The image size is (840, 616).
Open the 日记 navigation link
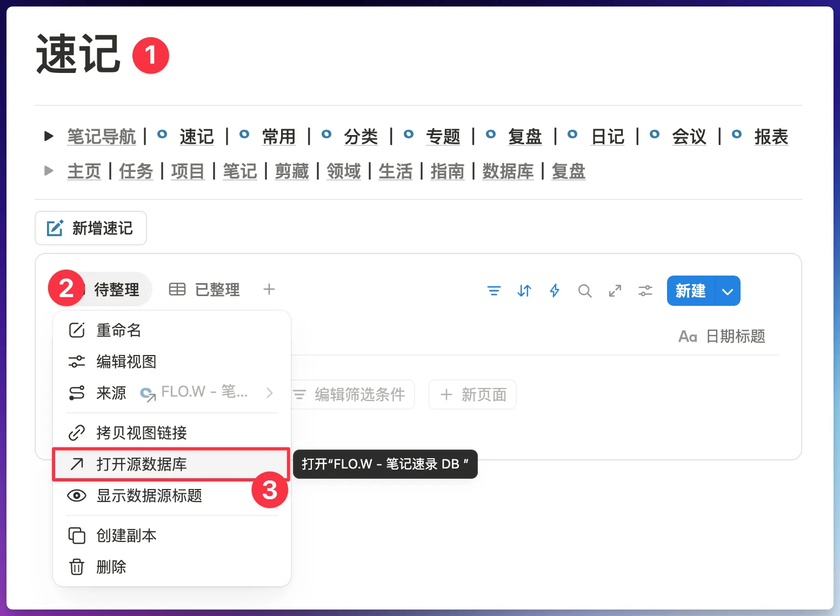[x=608, y=137]
